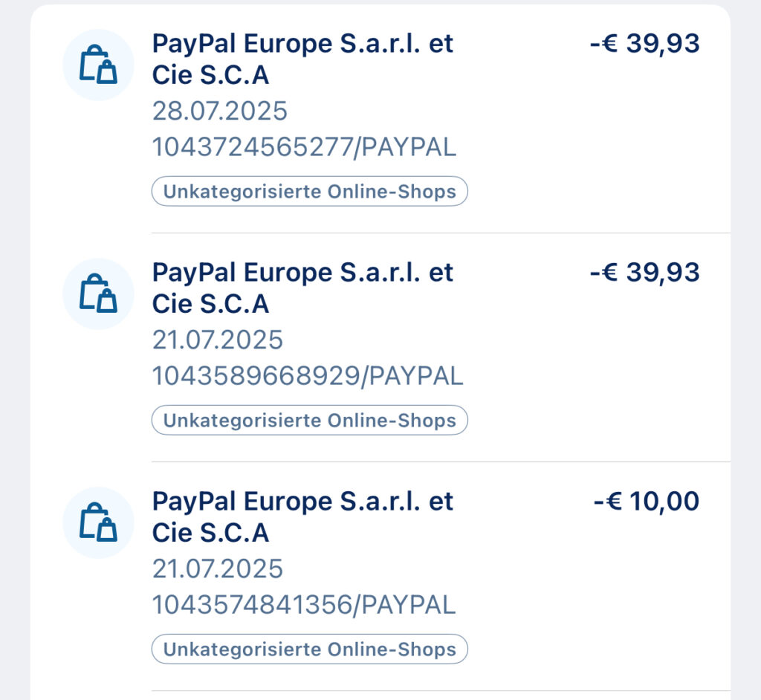Tap the 21.07.2025 date above 1043589668929/PAYPAL
761x700 pixels.
(218, 340)
